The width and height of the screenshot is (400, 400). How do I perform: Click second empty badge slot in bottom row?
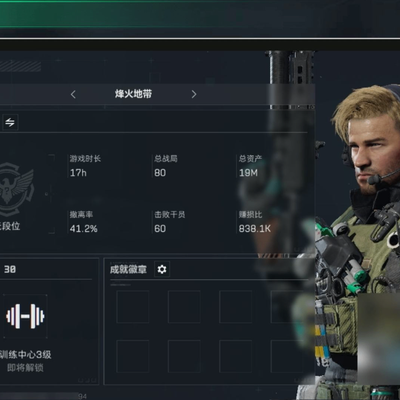click(184, 356)
